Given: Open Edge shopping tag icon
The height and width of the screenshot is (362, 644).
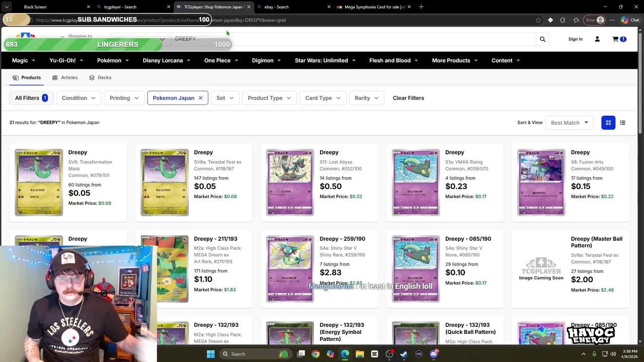Looking at the screenshot, I should click(550, 20).
